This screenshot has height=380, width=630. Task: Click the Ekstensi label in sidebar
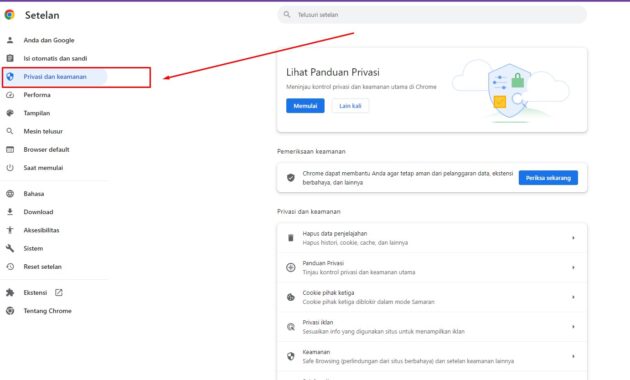(x=35, y=292)
